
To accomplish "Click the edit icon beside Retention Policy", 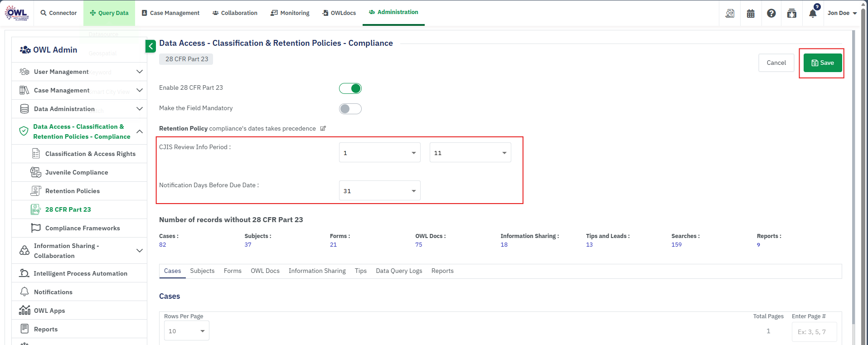I will click(x=323, y=128).
